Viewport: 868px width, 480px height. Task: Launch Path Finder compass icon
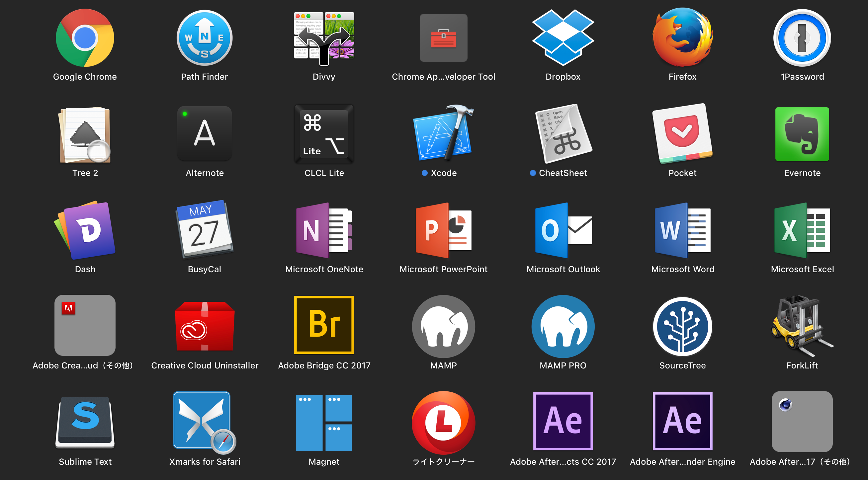205,38
